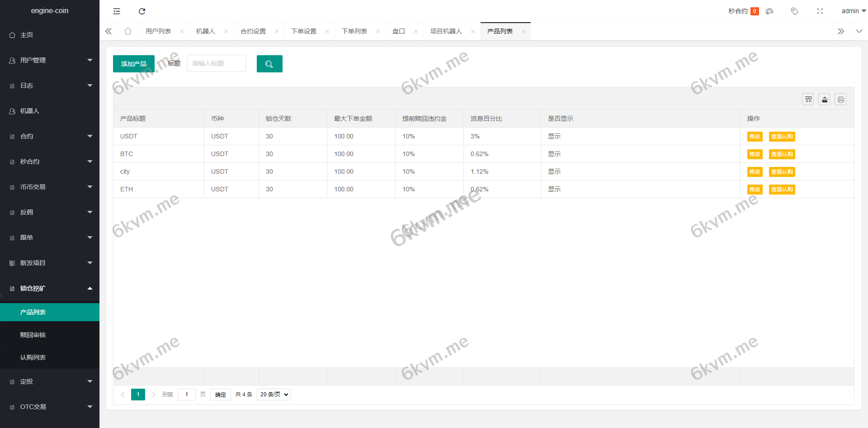This screenshot has height=428, width=868.
Task: Open the column display settings icon above the table
Action: pyautogui.click(x=808, y=99)
